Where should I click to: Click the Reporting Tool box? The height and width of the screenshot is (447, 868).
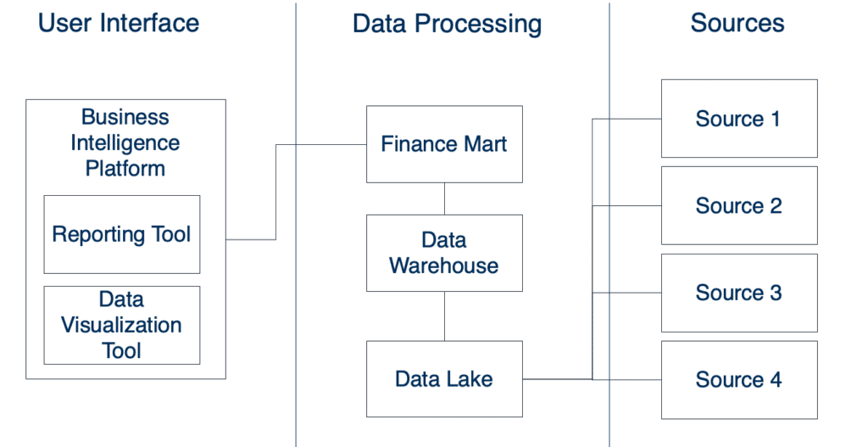122,234
